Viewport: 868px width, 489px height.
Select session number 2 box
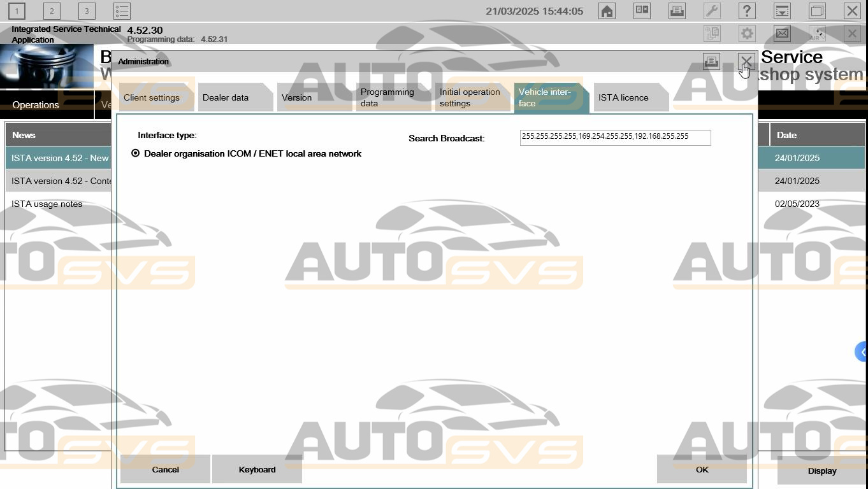pos(52,11)
